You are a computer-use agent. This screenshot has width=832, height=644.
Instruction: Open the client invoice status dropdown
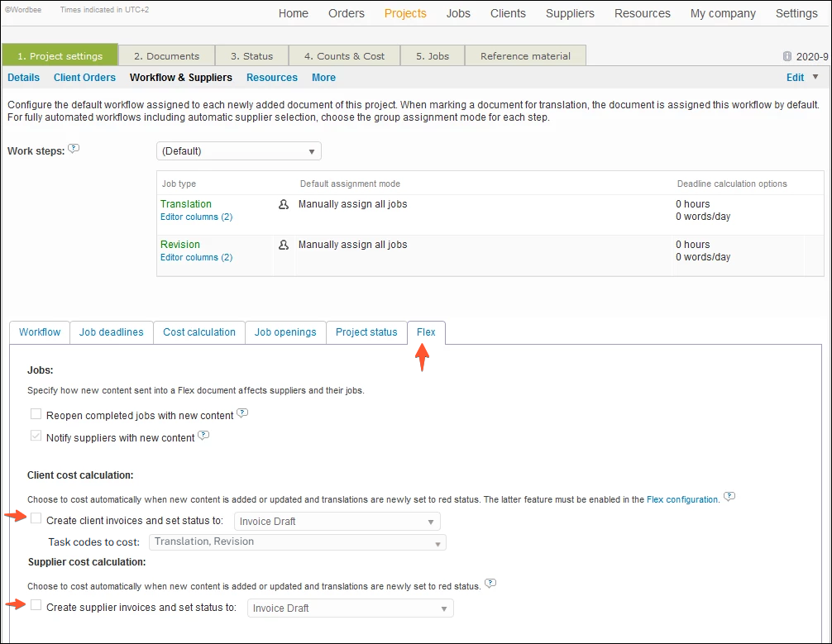pos(337,522)
